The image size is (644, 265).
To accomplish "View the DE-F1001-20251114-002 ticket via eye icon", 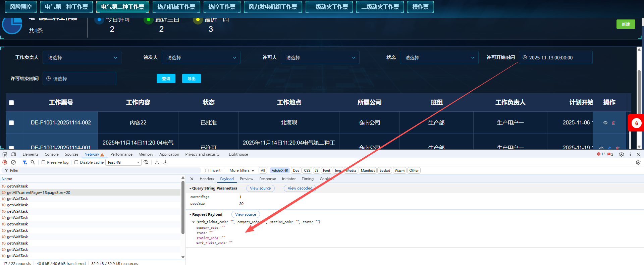I will click(605, 123).
